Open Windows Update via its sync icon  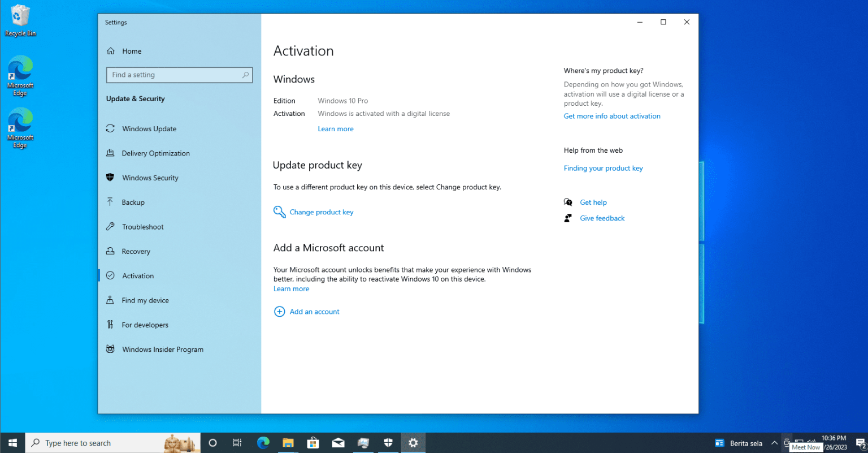[x=110, y=128]
